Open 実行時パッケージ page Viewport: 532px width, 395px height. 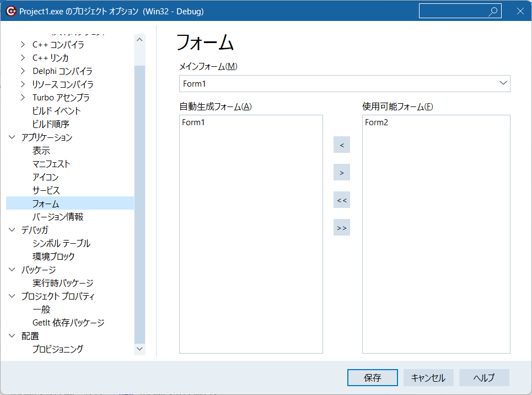[63, 283]
